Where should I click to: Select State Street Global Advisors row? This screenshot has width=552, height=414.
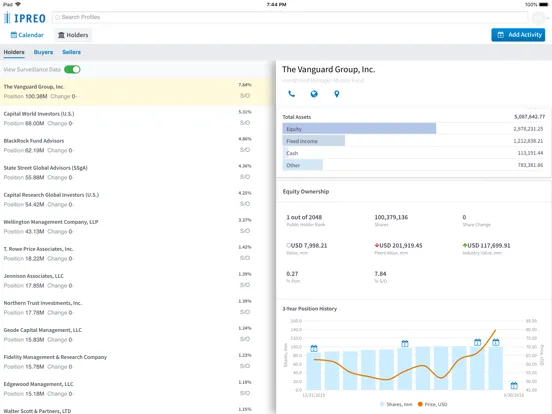(x=137, y=172)
